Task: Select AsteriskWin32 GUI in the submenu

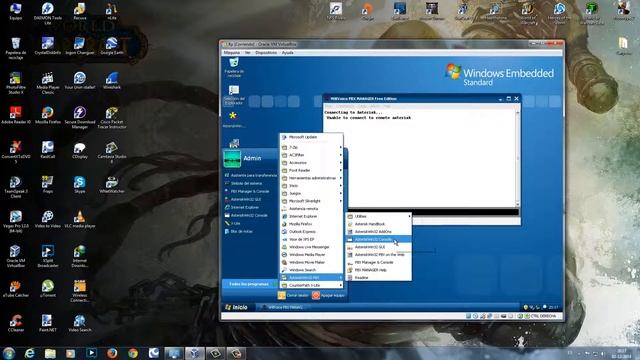Action: (379, 247)
